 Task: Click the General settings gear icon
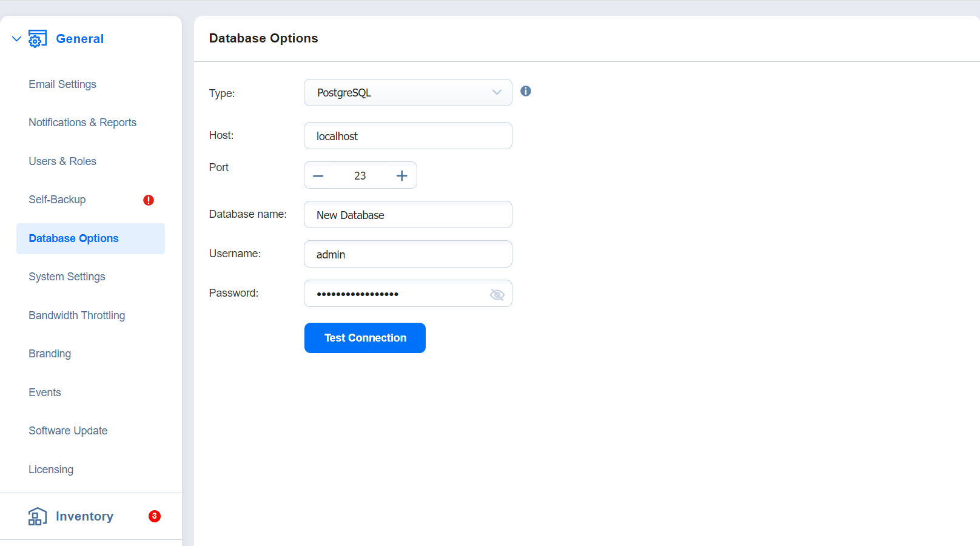pyautogui.click(x=37, y=39)
